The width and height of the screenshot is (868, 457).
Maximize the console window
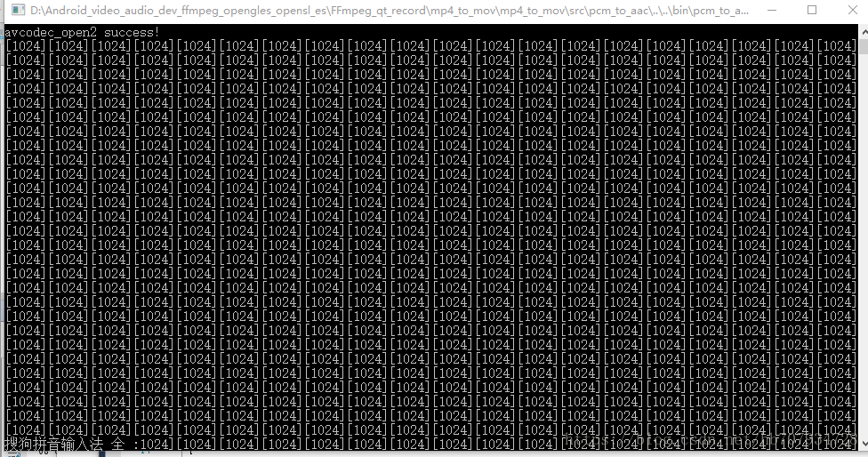tap(812, 10)
